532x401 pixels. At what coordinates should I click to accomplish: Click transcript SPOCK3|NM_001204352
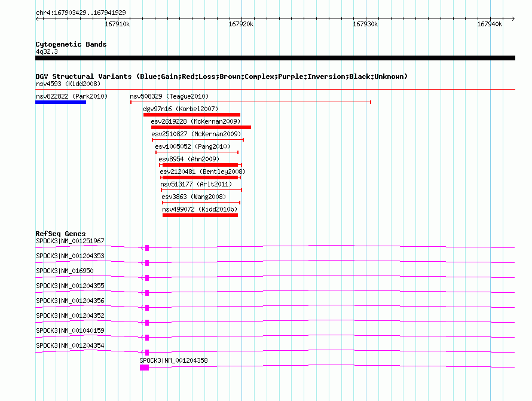coord(70,316)
